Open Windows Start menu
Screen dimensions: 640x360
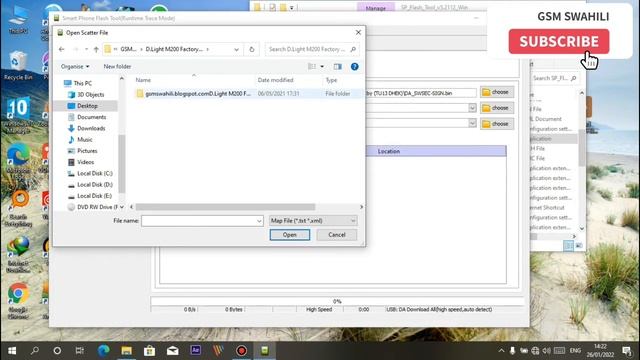click(12, 351)
